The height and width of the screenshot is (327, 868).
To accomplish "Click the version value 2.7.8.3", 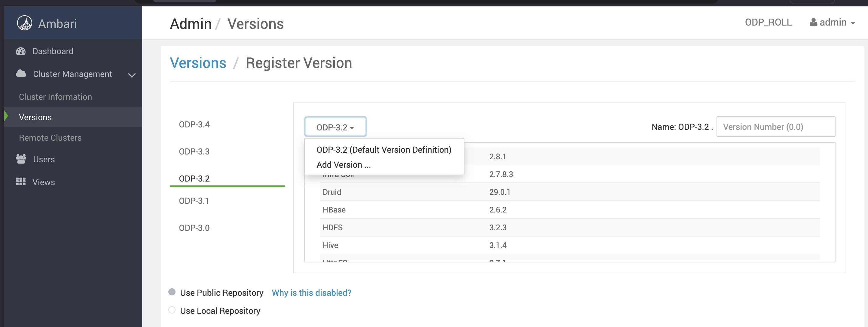I will coord(501,174).
